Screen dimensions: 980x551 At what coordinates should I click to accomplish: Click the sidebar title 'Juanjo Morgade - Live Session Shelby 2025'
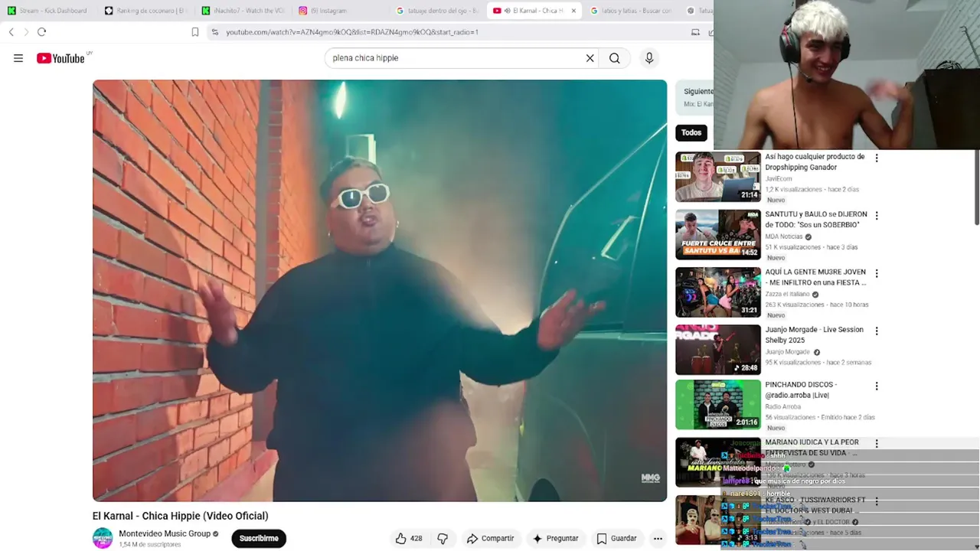[x=814, y=334]
